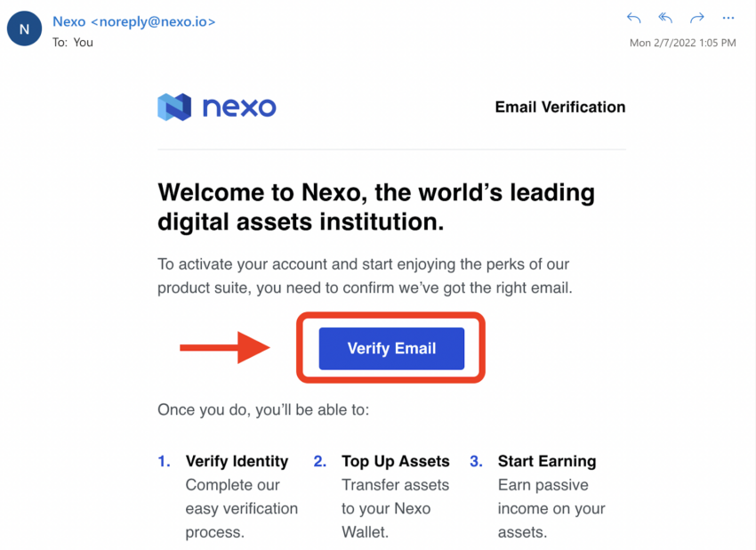Click the Top Up Assets step heading

coord(396,461)
